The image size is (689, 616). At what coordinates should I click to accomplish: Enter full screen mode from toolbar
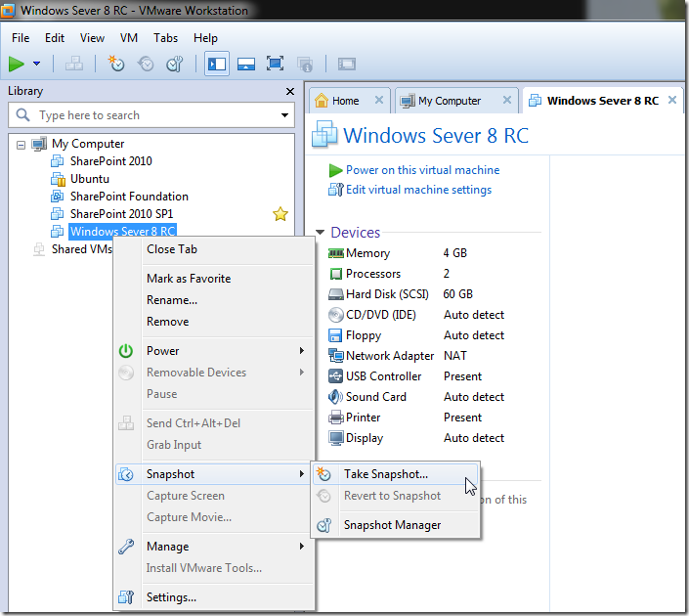point(275,64)
